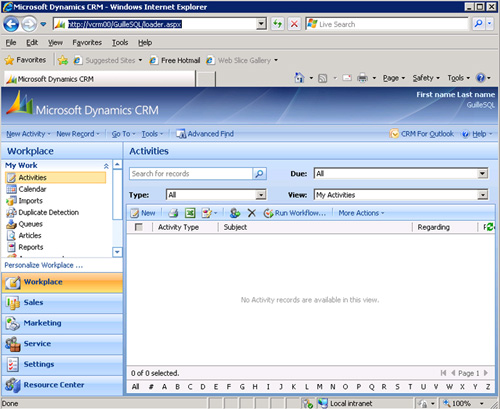Viewport: 500px width, 409px height.
Task: Open the File menu
Action: click(x=11, y=43)
